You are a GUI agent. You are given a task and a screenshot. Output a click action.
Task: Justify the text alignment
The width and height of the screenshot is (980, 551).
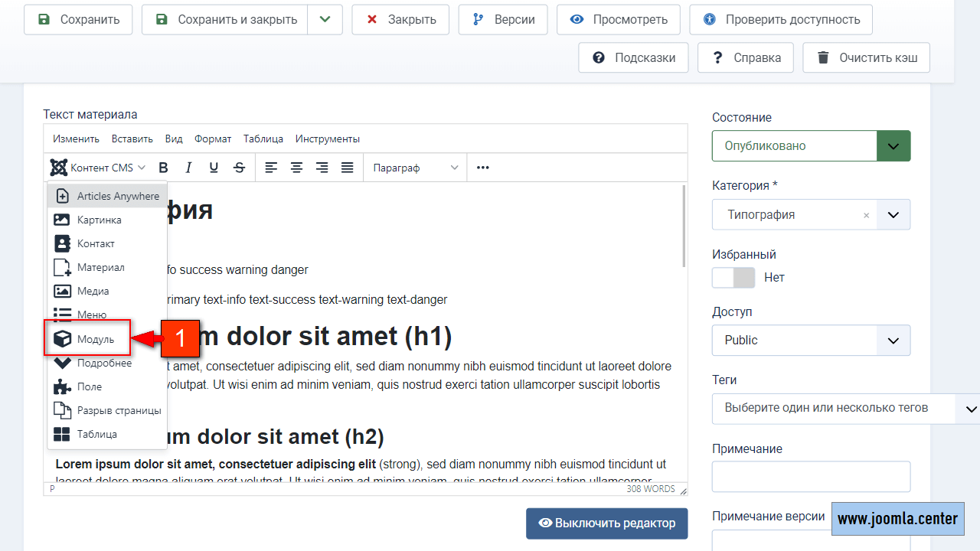point(347,168)
